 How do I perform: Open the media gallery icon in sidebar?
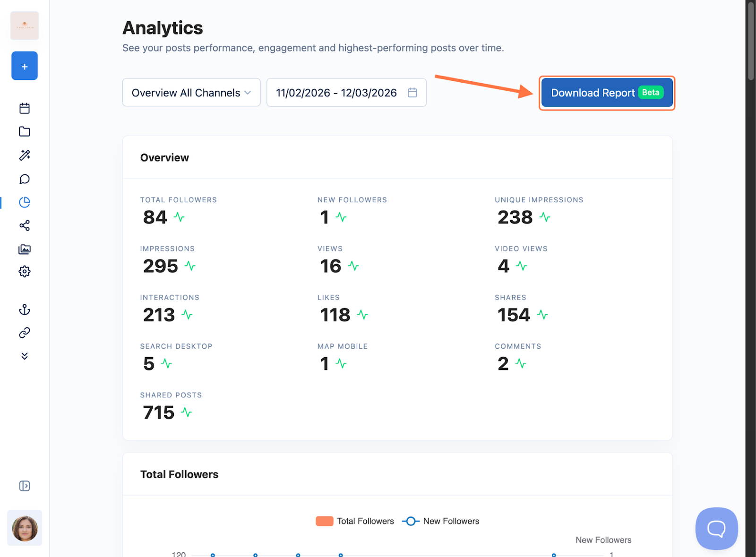point(25,249)
